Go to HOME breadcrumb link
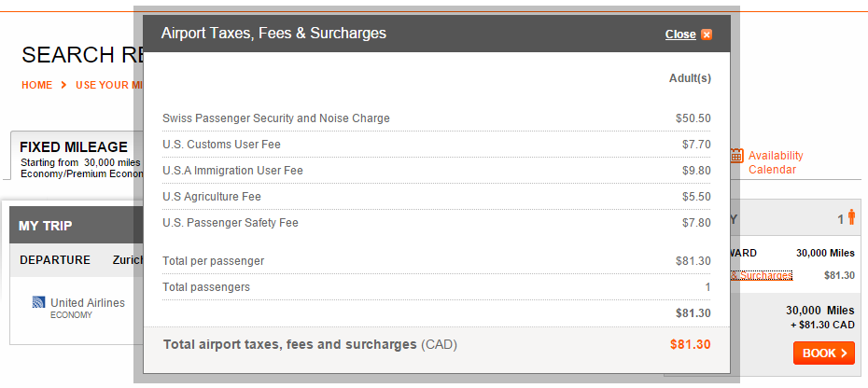The image size is (868, 388). coord(36,85)
